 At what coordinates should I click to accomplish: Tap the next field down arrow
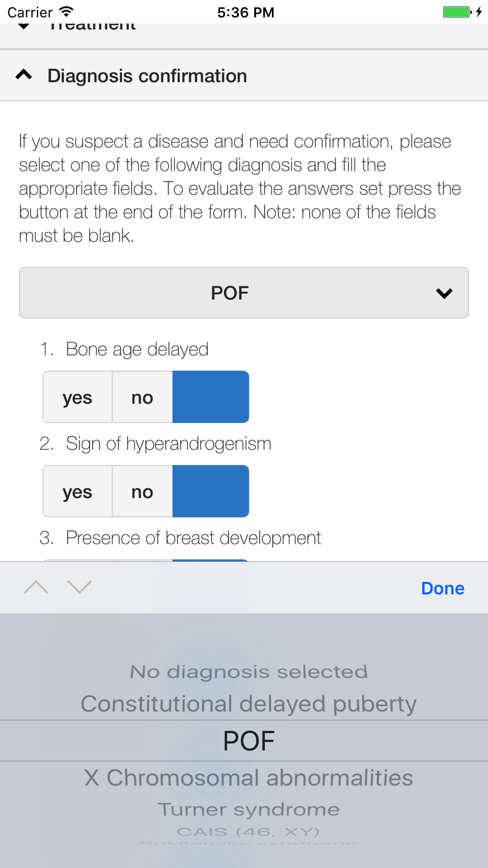point(80,587)
